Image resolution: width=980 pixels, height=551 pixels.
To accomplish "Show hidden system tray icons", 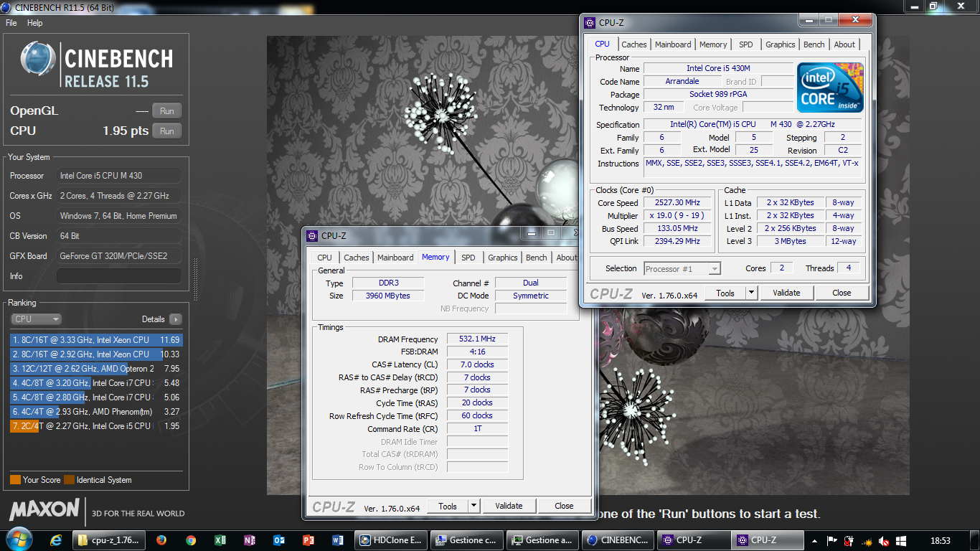I will coord(814,540).
